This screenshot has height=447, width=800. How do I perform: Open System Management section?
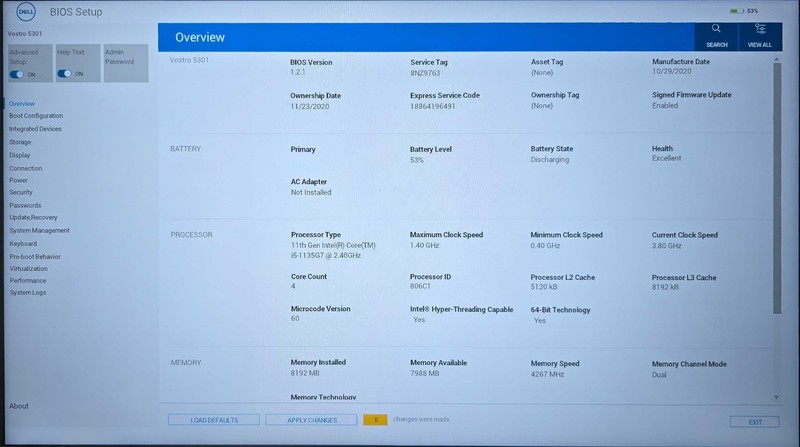(x=39, y=231)
